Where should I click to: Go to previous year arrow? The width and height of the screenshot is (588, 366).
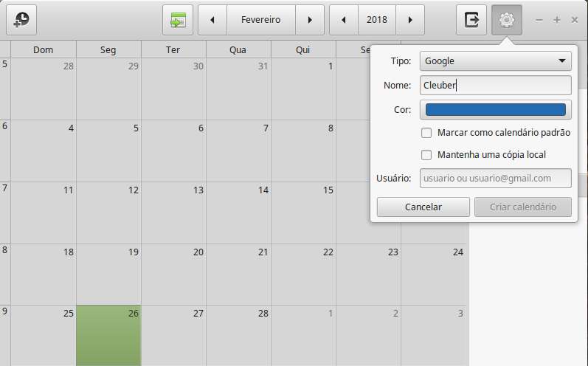pyautogui.click(x=343, y=20)
